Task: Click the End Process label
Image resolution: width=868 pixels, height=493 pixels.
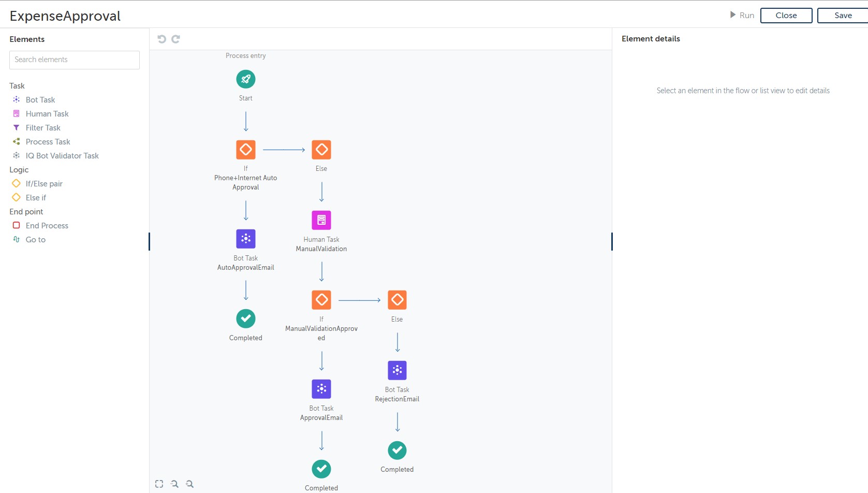Action: coord(47,225)
